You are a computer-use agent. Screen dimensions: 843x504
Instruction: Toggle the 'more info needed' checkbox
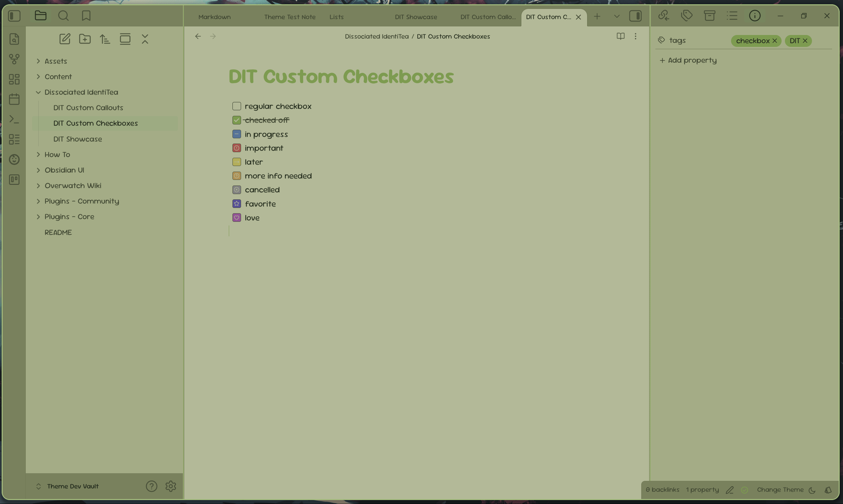[x=236, y=176]
